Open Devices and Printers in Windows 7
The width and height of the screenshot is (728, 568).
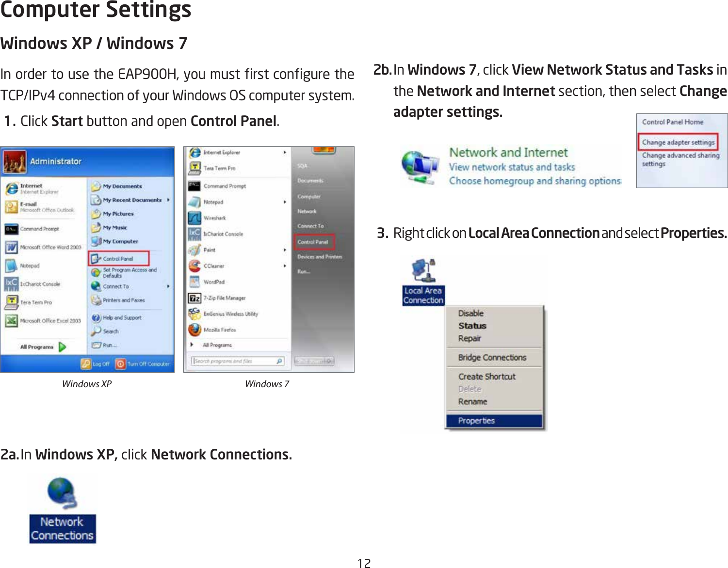[x=320, y=257]
